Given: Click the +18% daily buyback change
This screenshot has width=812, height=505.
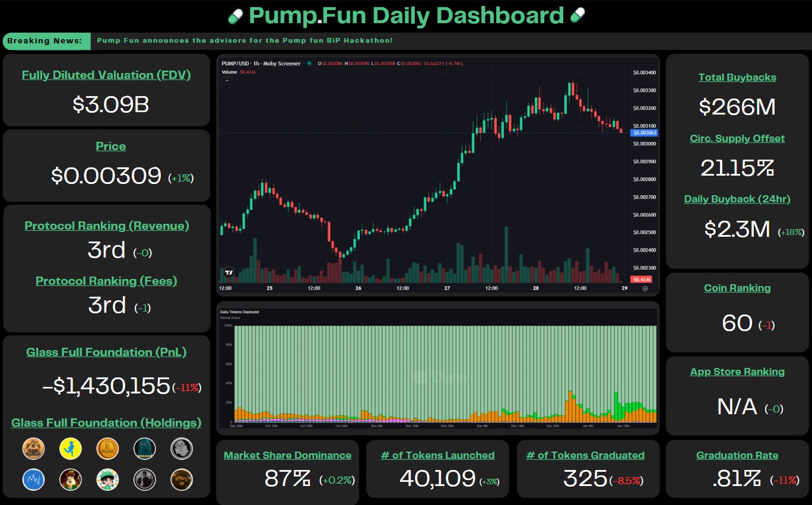Looking at the screenshot, I should click(790, 233).
